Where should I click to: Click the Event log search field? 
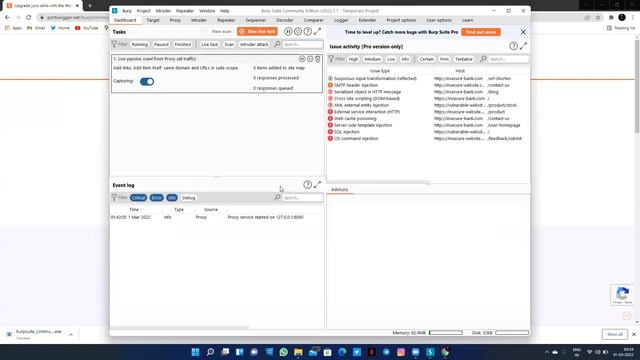click(302, 198)
